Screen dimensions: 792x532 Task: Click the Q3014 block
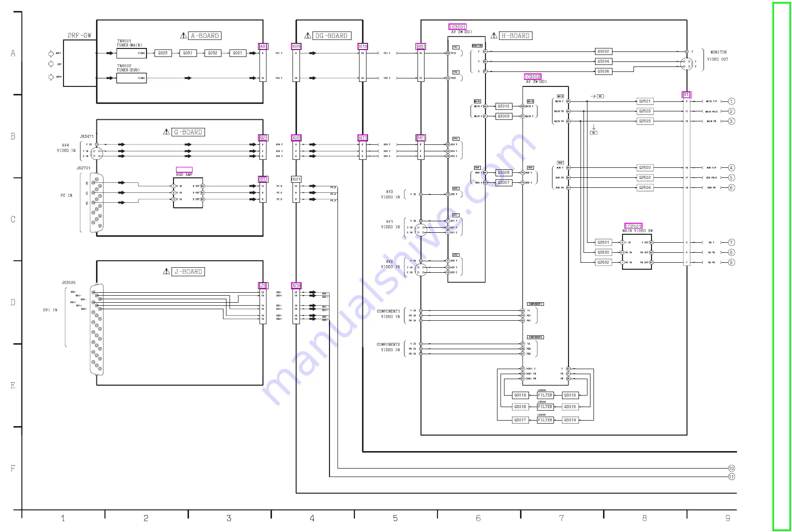(x=570, y=420)
